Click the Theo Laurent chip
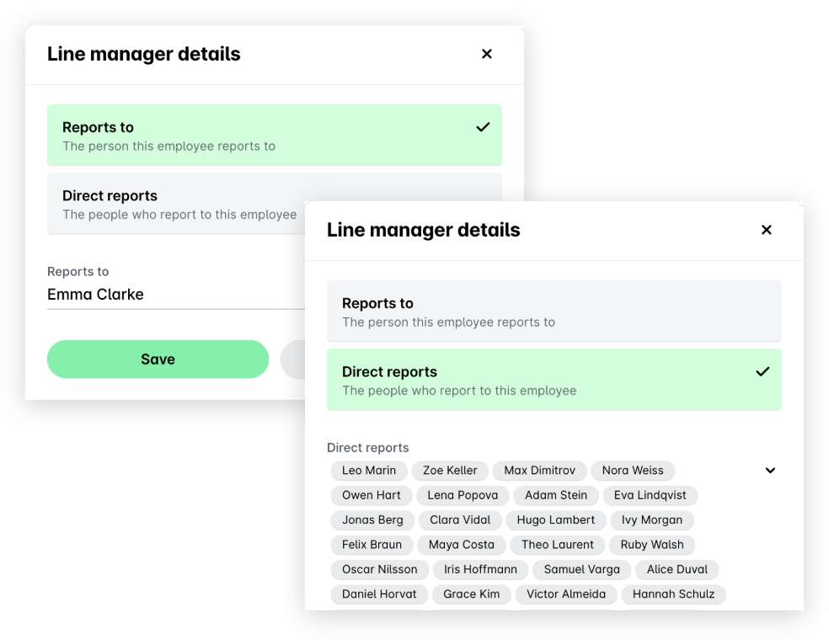This screenshot has height=644, width=829. [558, 545]
